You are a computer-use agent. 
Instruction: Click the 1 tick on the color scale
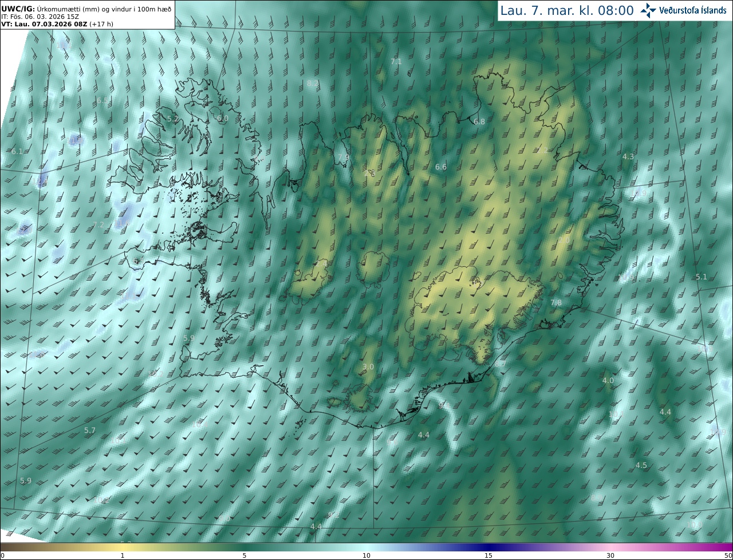tap(123, 555)
